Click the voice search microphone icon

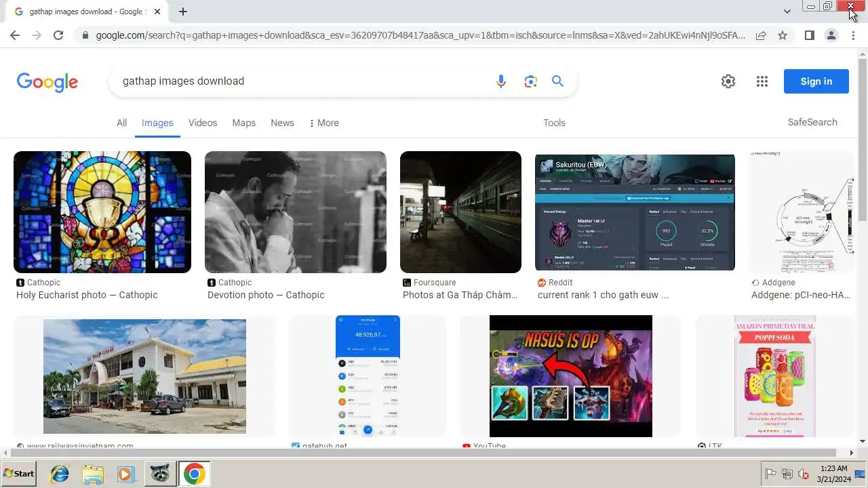pyautogui.click(x=501, y=81)
